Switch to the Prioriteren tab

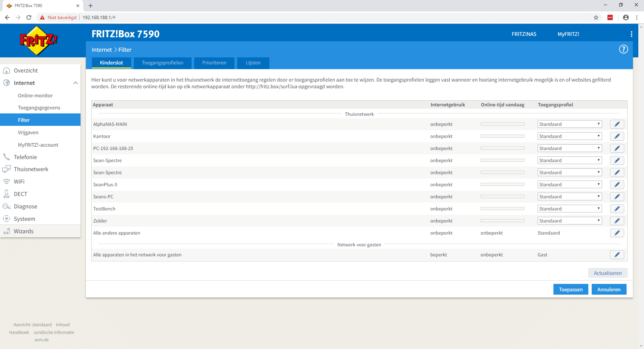tap(214, 63)
